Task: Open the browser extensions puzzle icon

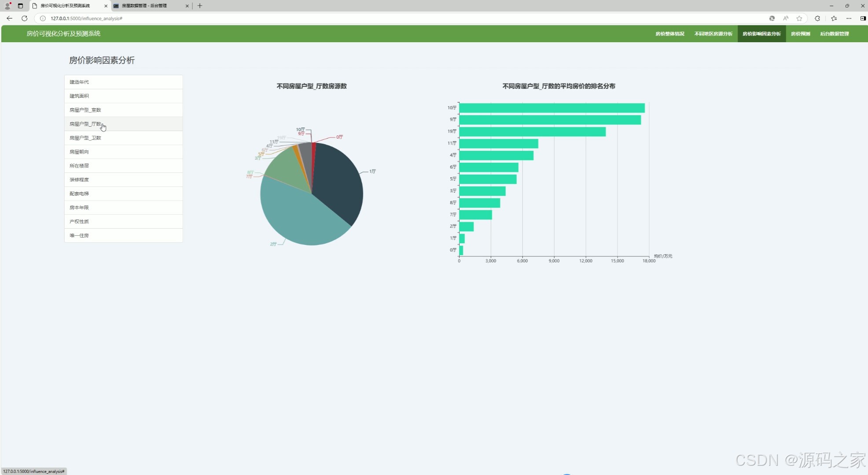Action: coord(817,18)
